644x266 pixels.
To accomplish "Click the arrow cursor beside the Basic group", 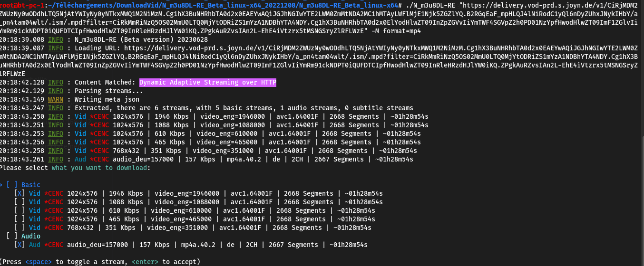I will [x=1, y=185].
